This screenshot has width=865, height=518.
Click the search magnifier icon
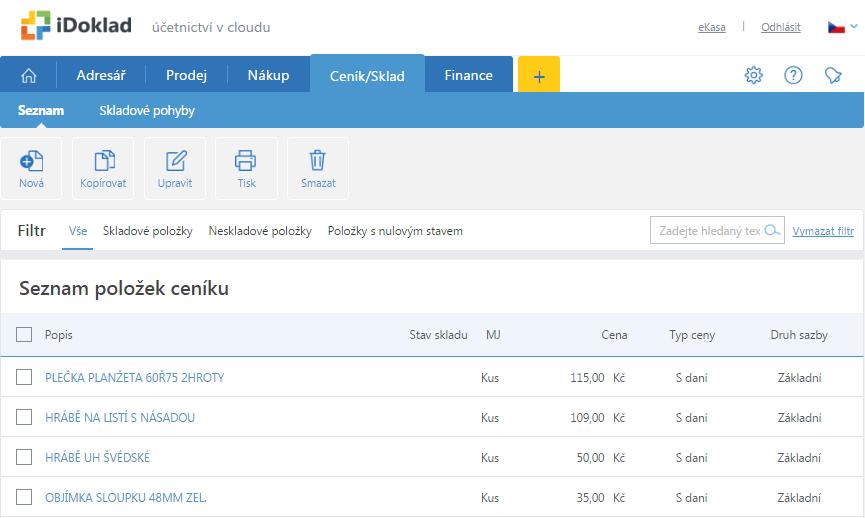pyautogui.click(x=772, y=230)
